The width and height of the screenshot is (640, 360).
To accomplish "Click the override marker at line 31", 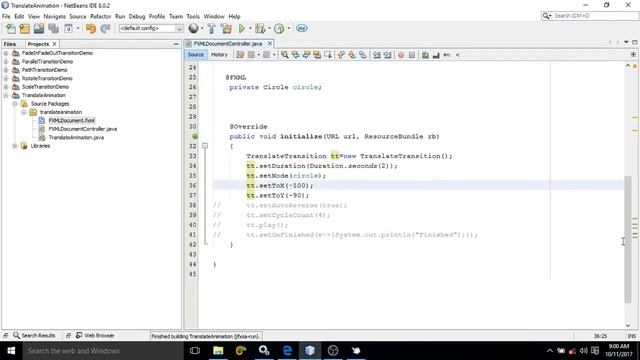I will coord(195,136).
